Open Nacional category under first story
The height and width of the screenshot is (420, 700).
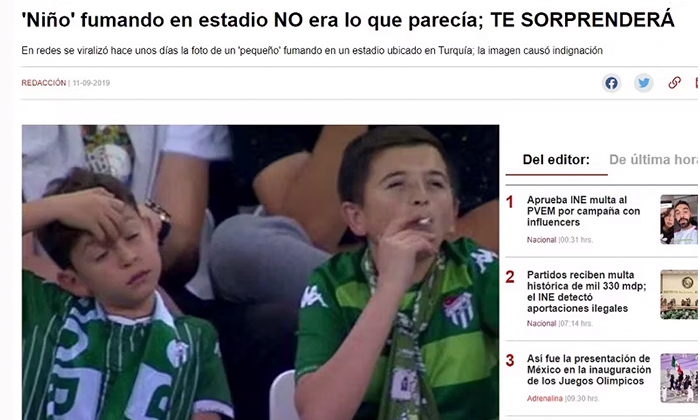click(x=541, y=240)
